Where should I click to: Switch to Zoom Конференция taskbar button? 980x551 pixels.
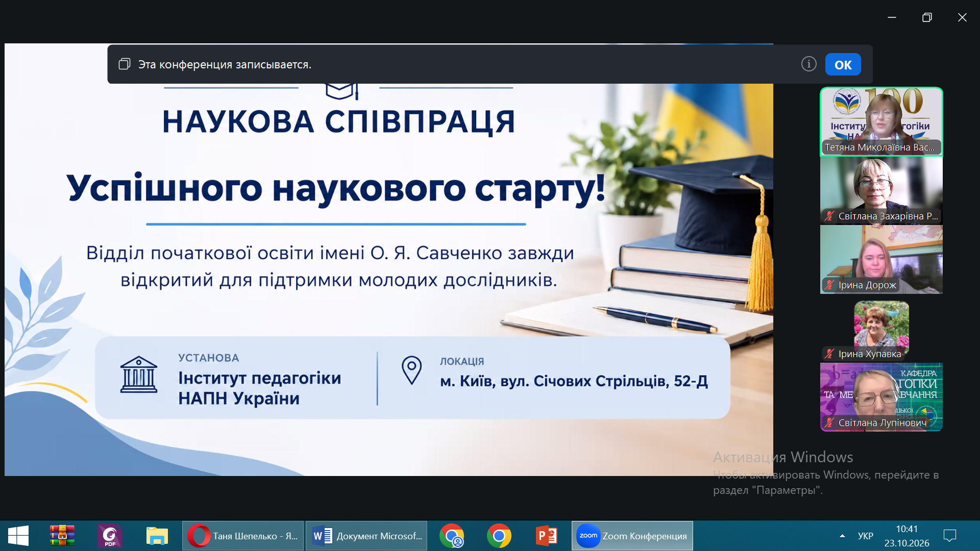click(632, 536)
